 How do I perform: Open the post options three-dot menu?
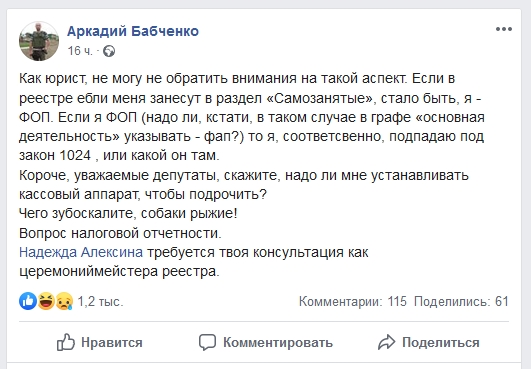pyautogui.click(x=504, y=29)
